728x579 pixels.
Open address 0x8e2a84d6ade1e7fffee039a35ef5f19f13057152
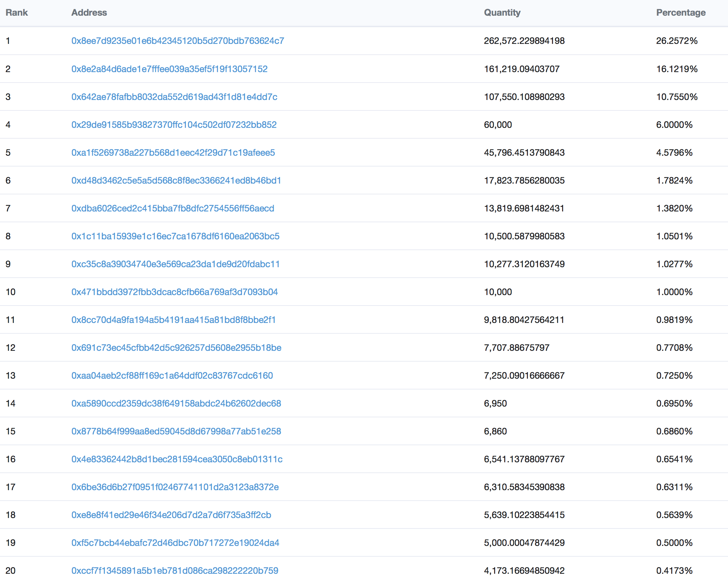pyautogui.click(x=169, y=69)
